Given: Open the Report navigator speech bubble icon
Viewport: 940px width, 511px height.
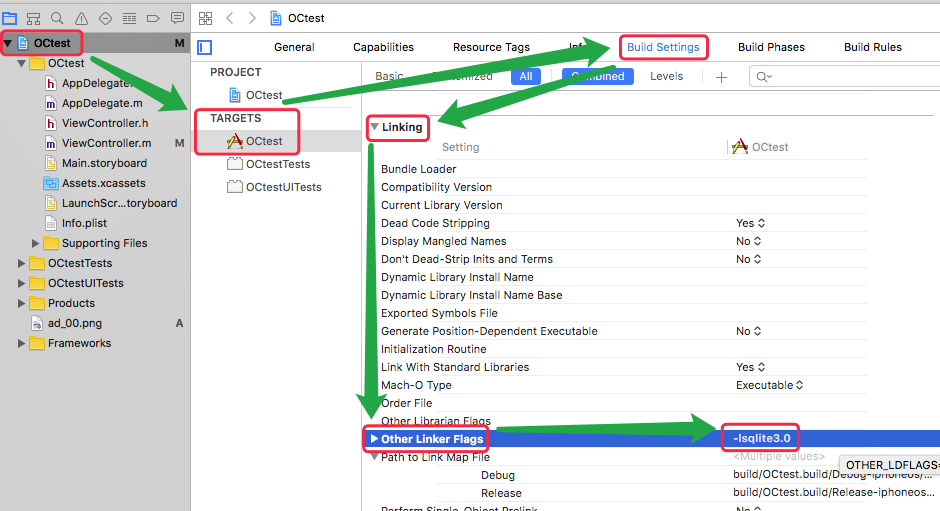Looking at the screenshot, I should click(x=177, y=18).
